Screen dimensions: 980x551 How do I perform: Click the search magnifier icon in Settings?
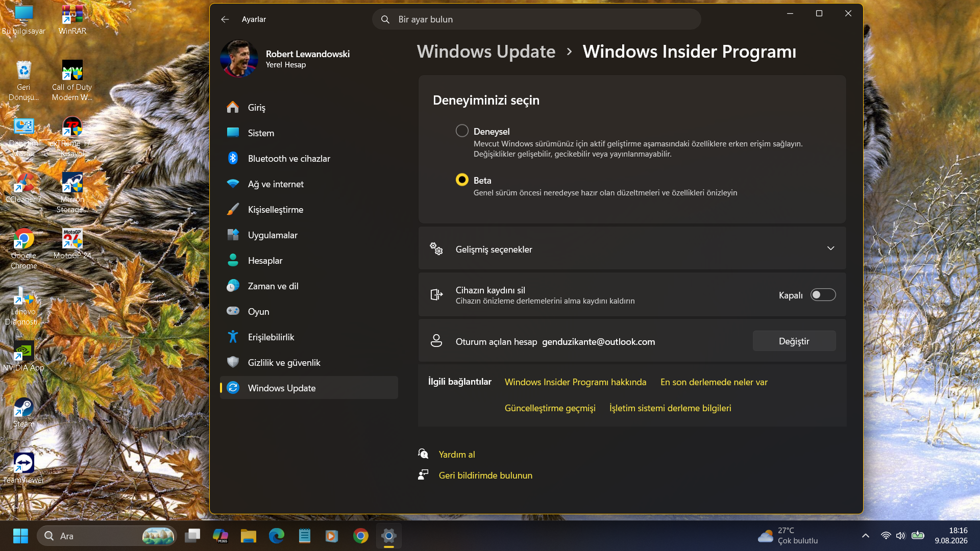tap(385, 19)
